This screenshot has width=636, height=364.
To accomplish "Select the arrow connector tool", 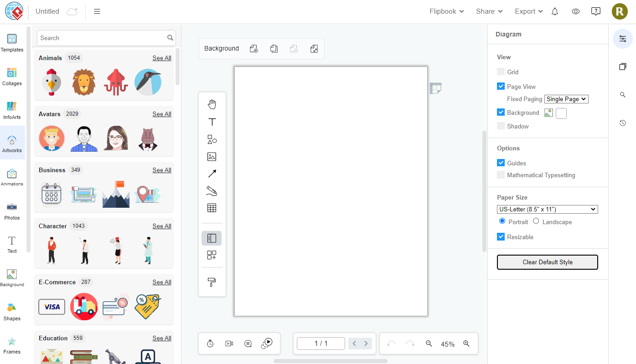I will 212,174.
